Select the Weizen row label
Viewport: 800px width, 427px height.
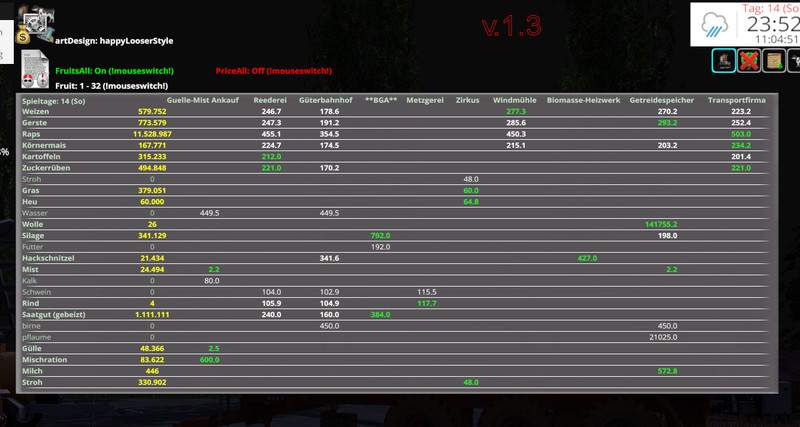pos(36,111)
